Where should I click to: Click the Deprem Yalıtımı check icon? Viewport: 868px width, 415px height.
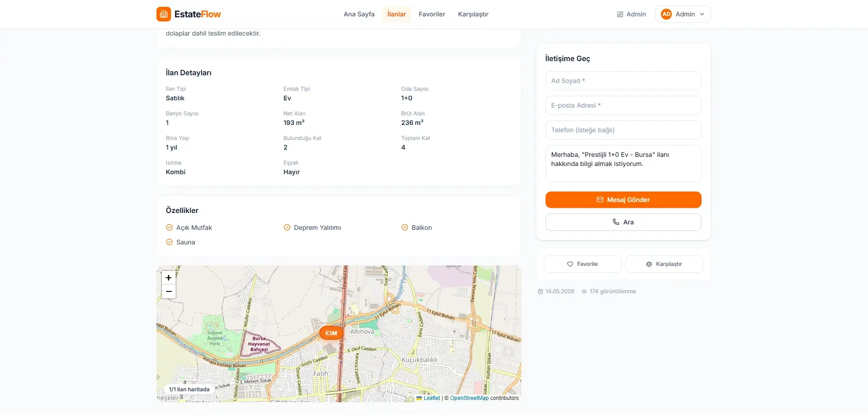pyautogui.click(x=287, y=228)
